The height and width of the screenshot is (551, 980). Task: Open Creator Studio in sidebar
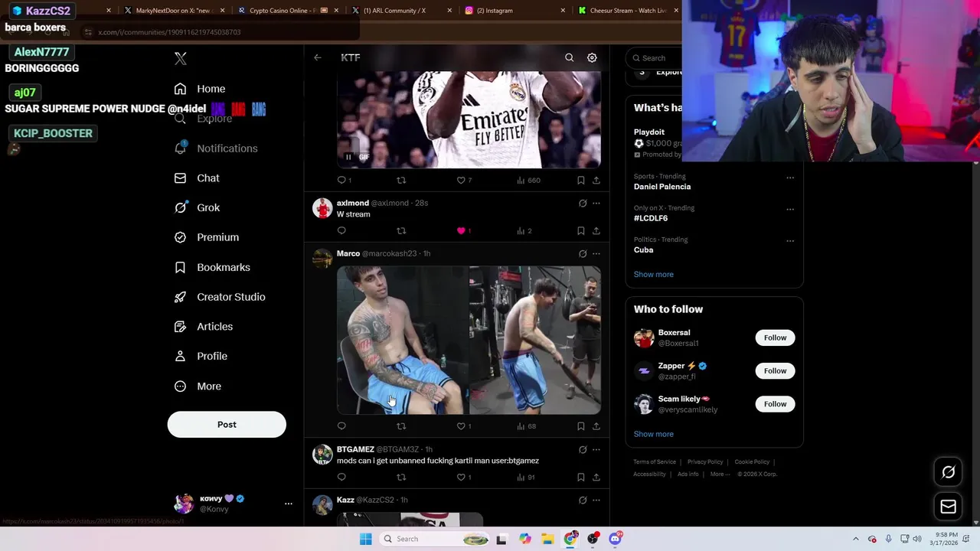coord(220,297)
